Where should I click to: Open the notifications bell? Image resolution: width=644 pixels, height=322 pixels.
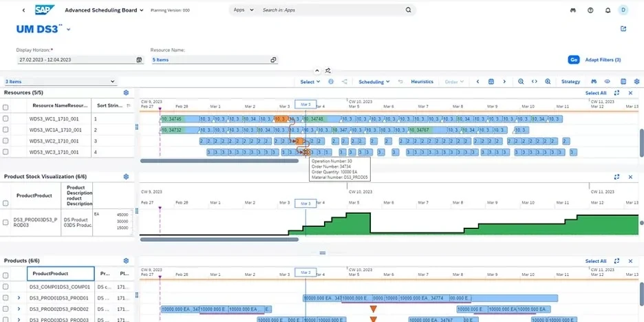click(607, 10)
